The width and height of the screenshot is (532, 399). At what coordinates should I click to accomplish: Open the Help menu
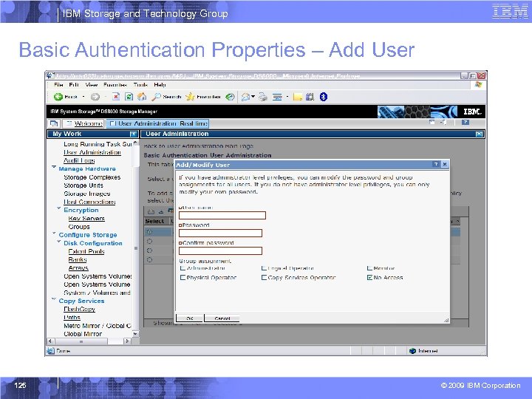point(160,85)
